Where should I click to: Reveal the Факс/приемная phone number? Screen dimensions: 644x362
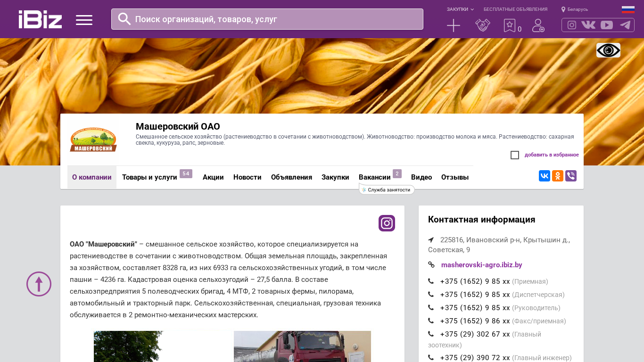point(475,321)
